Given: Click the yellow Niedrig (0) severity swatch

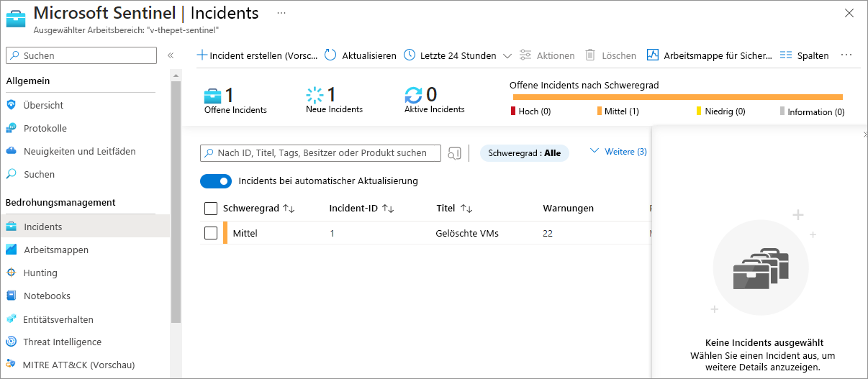Looking at the screenshot, I should point(698,111).
